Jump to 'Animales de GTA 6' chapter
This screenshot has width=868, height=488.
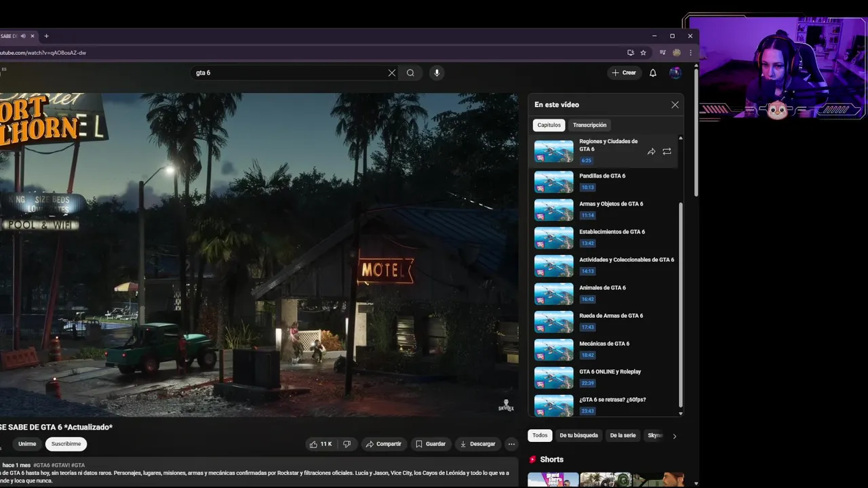pyautogui.click(x=602, y=293)
